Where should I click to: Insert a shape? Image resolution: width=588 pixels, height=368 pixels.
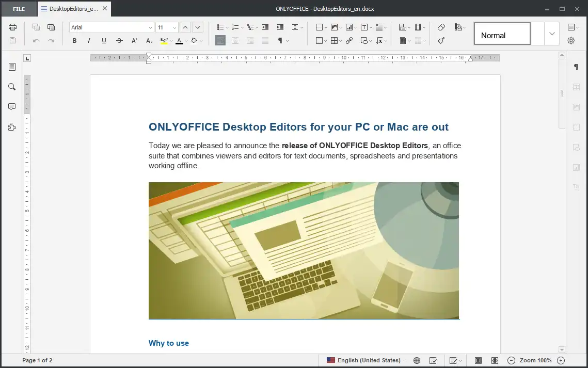(364, 40)
